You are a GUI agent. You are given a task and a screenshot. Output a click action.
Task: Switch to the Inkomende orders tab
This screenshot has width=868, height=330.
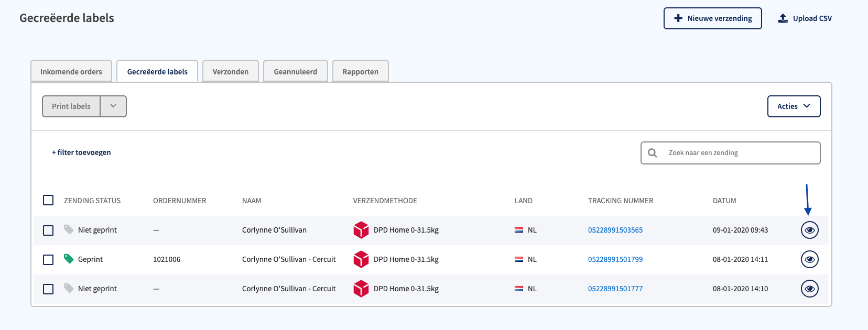click(71, 71)
